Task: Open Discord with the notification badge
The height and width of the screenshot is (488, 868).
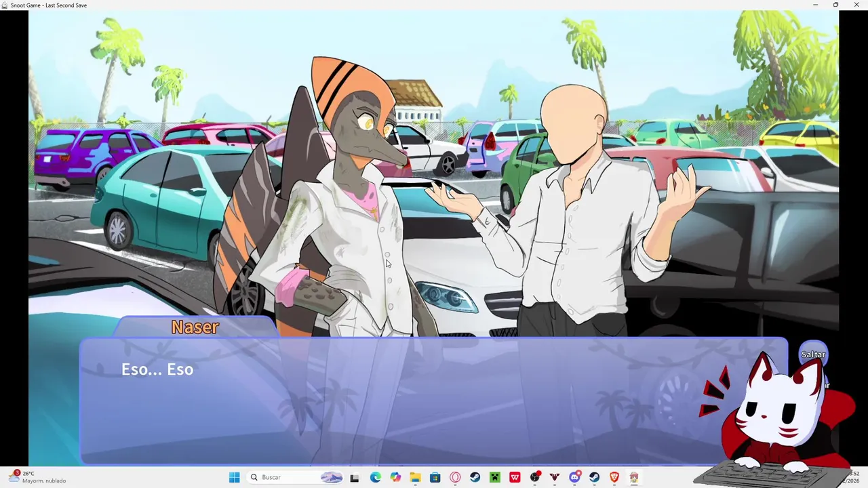Action: click(574, 477)
